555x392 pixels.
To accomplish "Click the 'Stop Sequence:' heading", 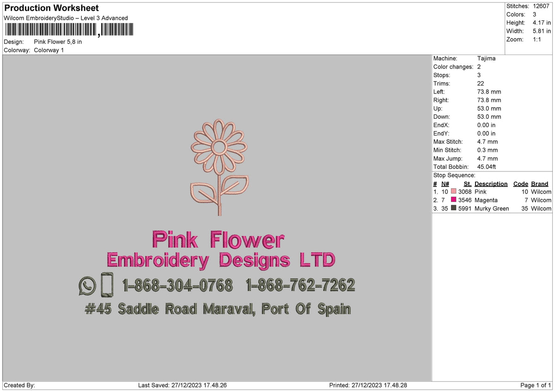I will [x=454, y=175].
